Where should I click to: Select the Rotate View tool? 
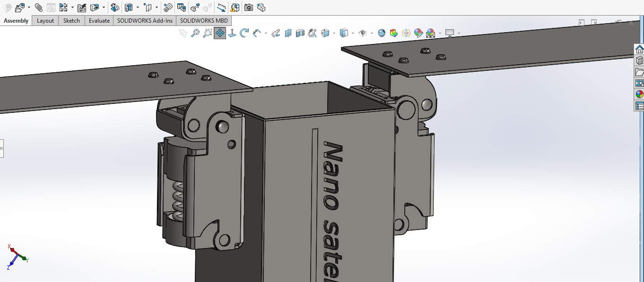[244, 33]
